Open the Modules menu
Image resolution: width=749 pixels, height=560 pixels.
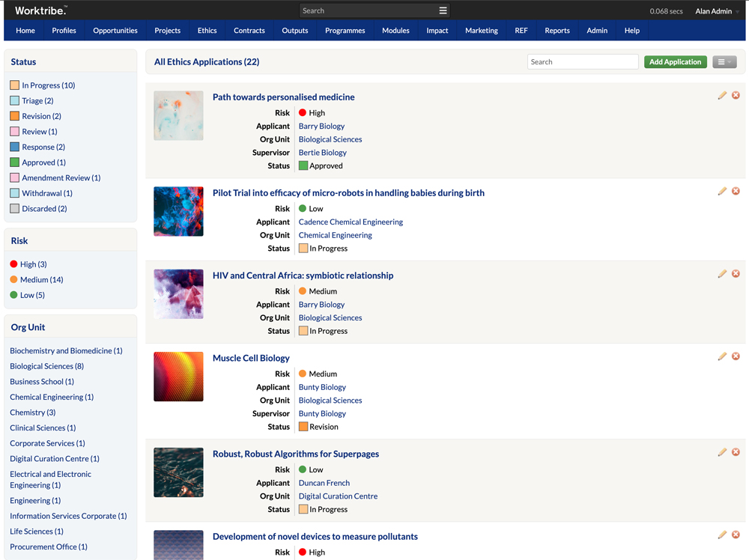coord(396,31)
